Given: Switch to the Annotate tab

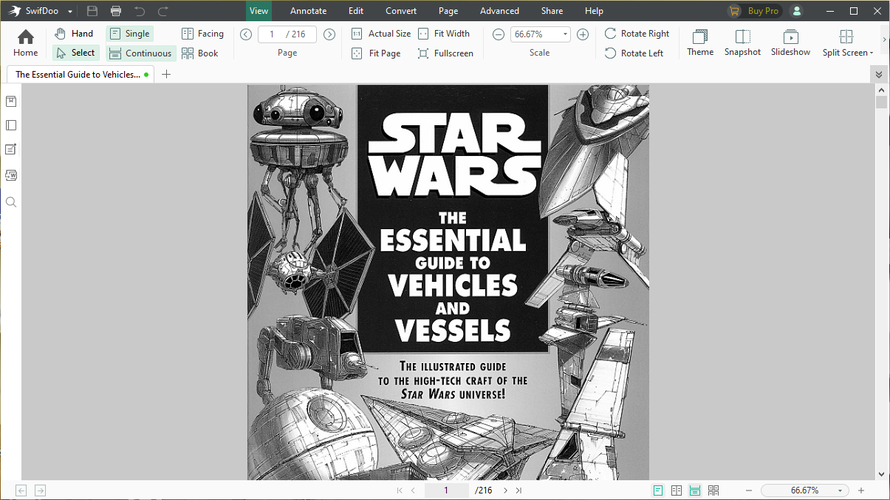Looking at the screenshot, I should [307, 11].
